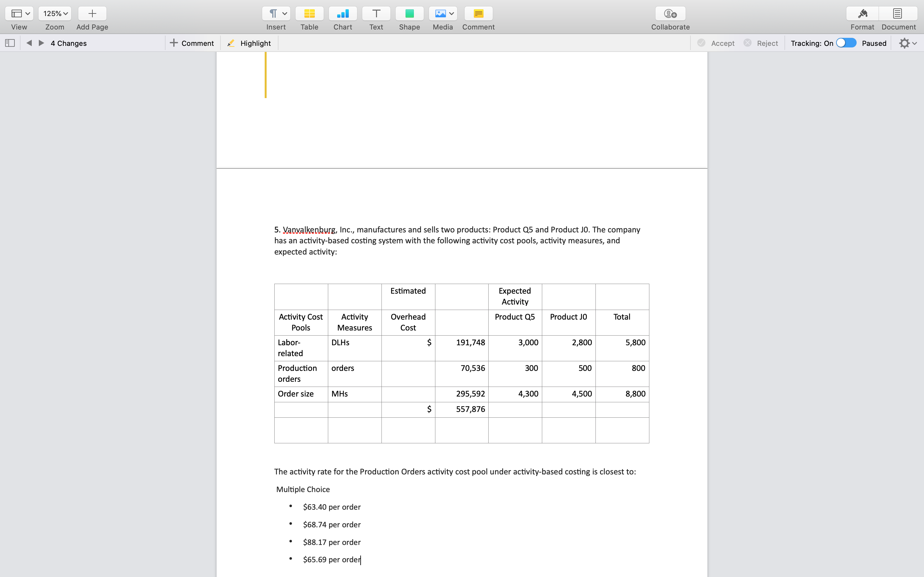Switch change tracking from Paused to active
This screenshot has width=924, height=577.
[845, 43]
